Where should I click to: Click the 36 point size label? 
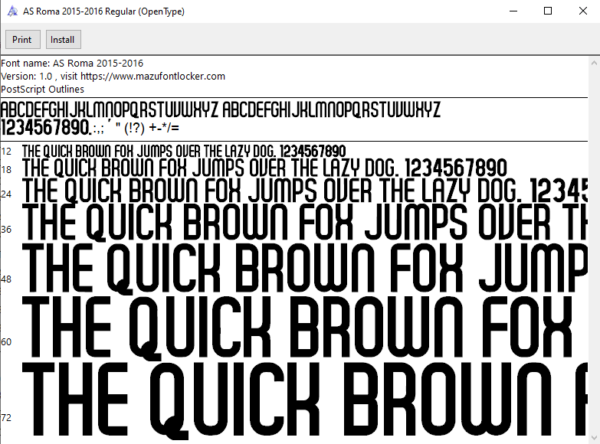pyautogui.click(x=7, y=230)
